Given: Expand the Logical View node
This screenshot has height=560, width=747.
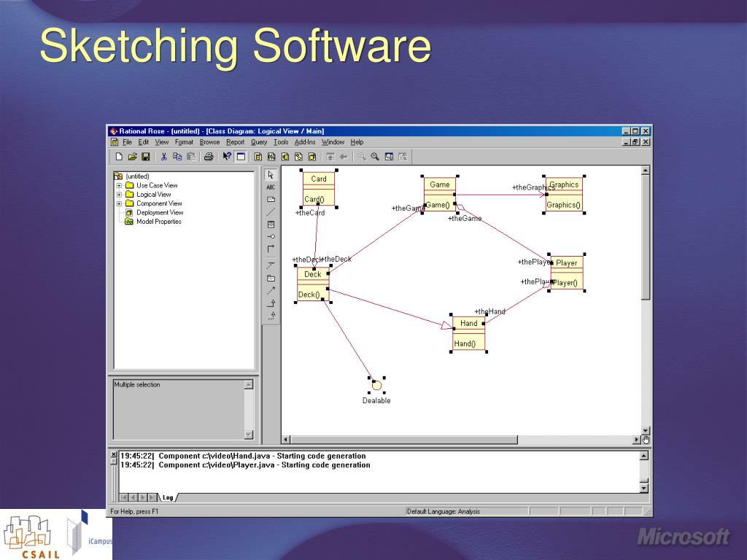Looking at the screenshot, I should tap(119, 194).
